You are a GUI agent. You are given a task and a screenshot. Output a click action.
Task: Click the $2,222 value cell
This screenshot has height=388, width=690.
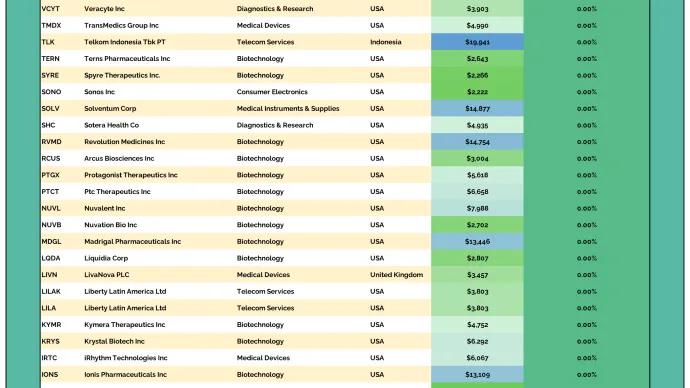coord(477,92)
